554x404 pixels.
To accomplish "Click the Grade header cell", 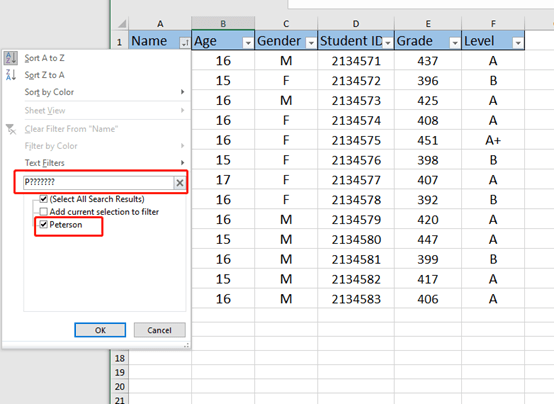I will 428,40.
